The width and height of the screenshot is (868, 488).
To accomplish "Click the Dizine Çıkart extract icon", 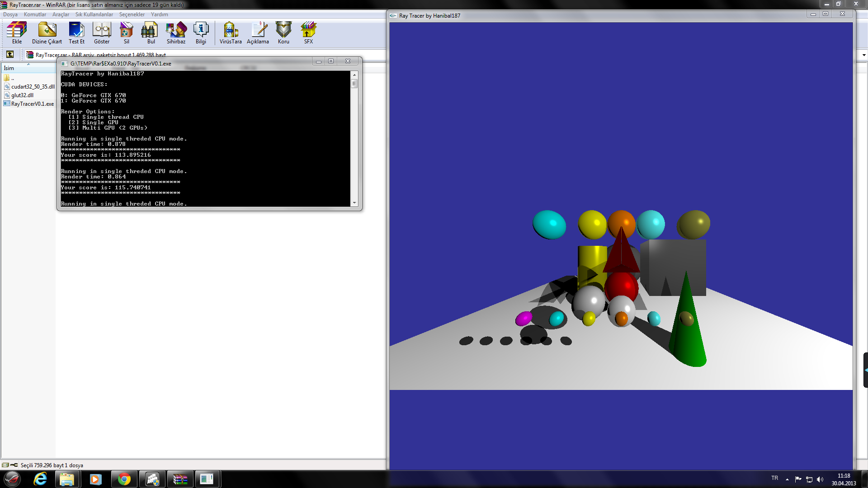I will tap(47, 33).
